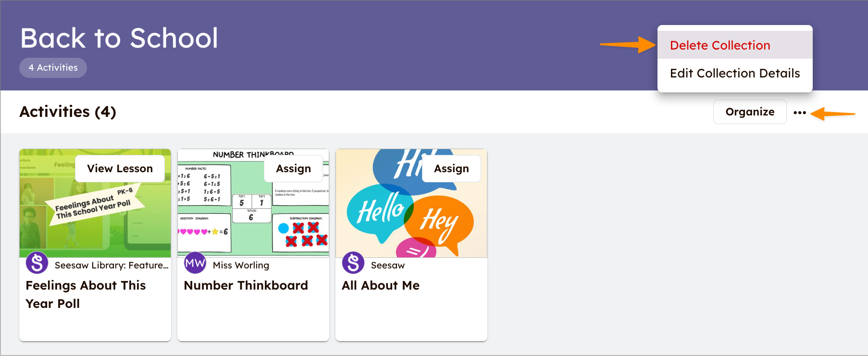Image resolution: width=868 pixels, height=356 pixels.
Task: Click the Seesaw Library avatar icon
Action: [x=37, y=263]
